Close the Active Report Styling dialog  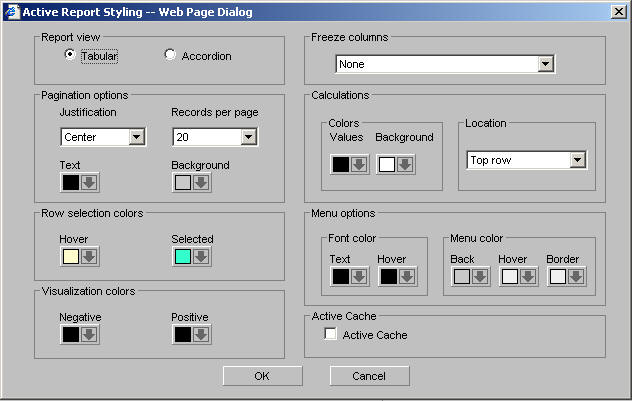pos(619,12)
